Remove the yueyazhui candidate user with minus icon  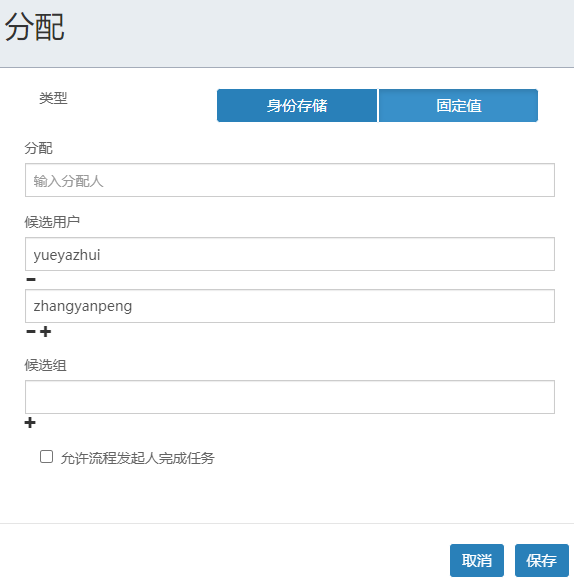[31, 279]
